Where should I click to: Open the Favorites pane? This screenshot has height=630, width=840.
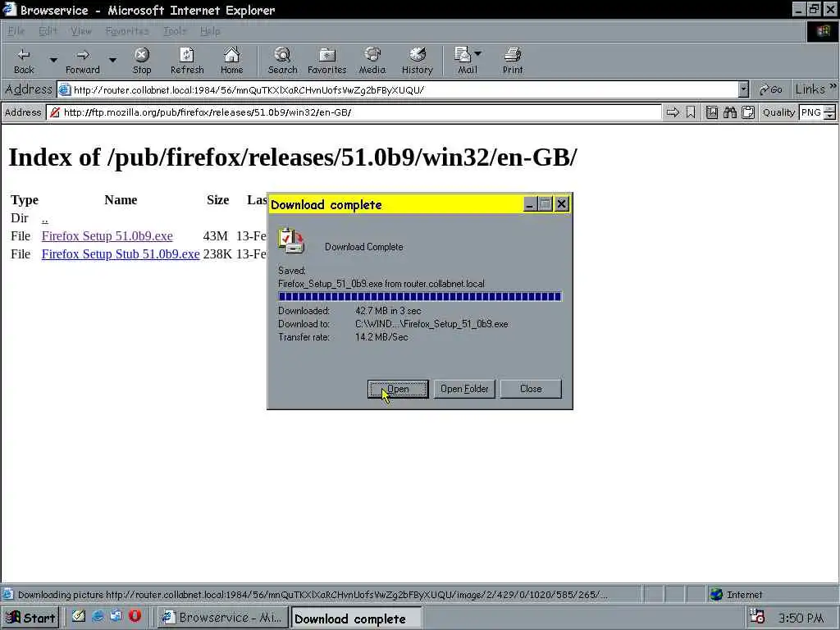click(x=326, y=61)
